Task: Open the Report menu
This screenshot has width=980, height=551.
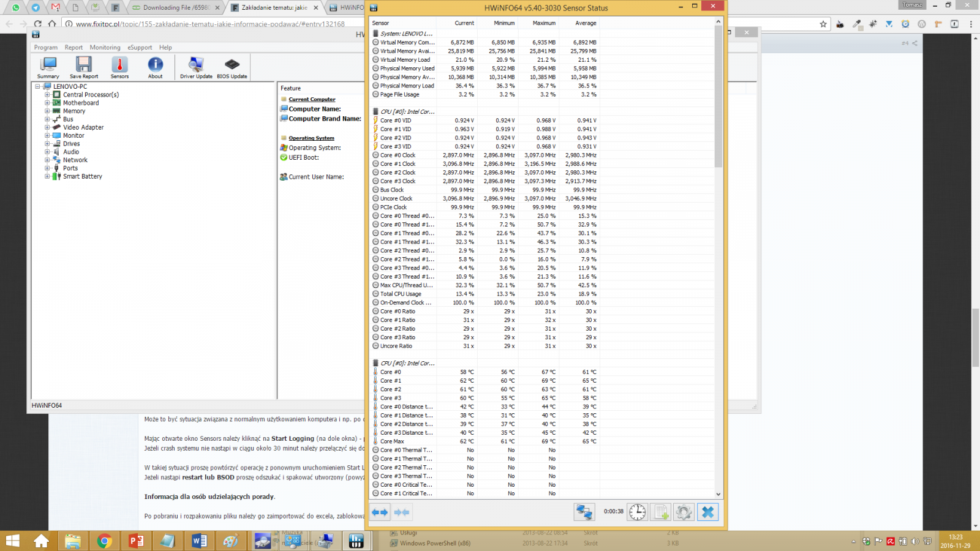Action: point(73,47)
